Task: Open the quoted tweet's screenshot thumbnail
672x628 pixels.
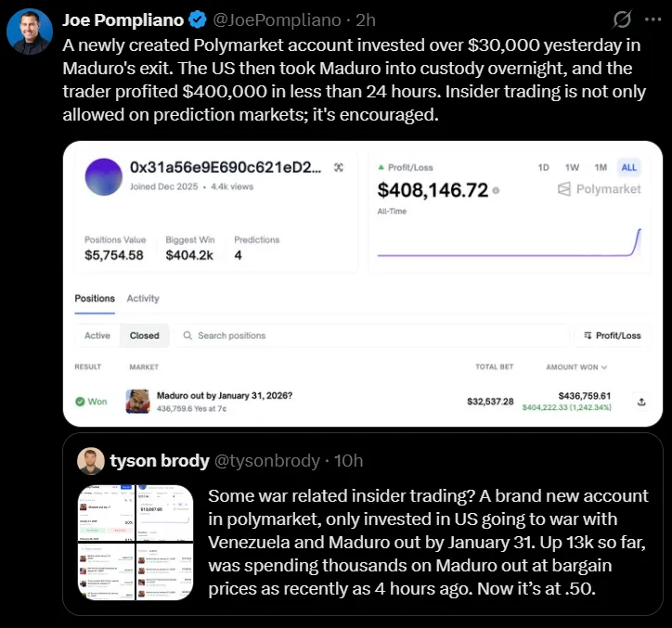Action: coord(136,542)
